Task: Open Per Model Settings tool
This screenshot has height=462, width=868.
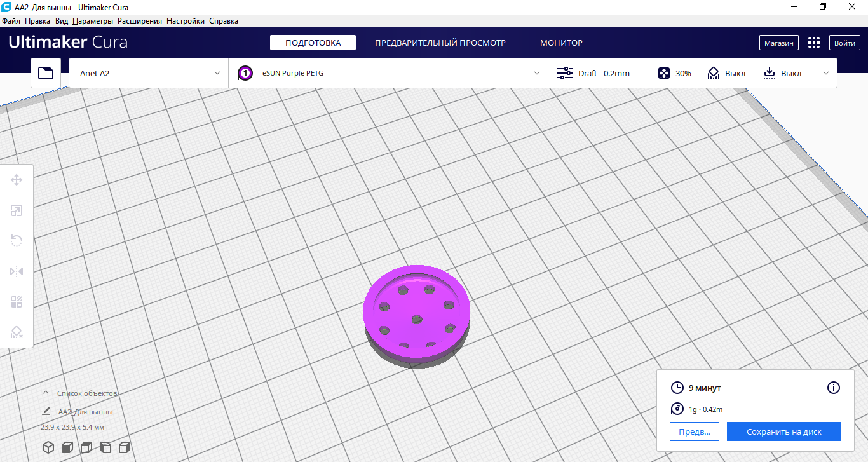Action: tap(17, 302)
